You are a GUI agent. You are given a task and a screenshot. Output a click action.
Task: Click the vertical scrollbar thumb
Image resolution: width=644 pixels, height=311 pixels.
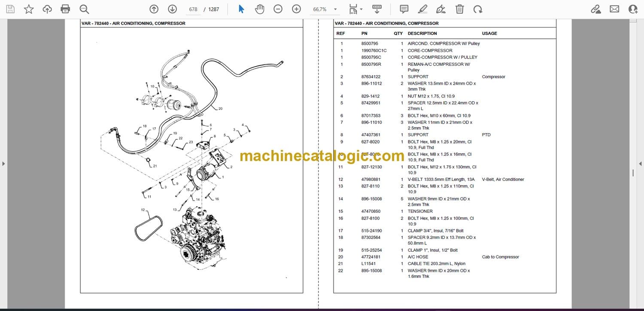(633, 173)
